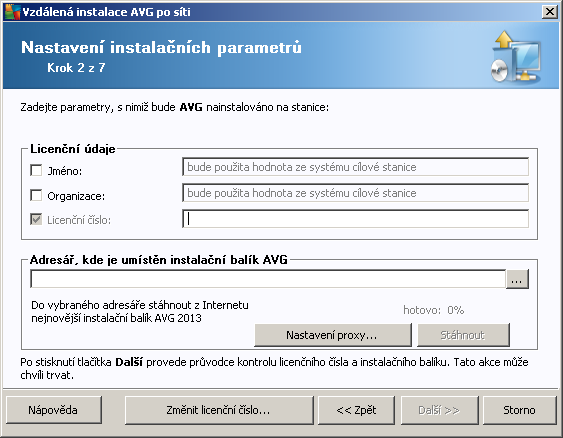
Task: Focus the Organizace text field
Action: [x=355, y=193]
